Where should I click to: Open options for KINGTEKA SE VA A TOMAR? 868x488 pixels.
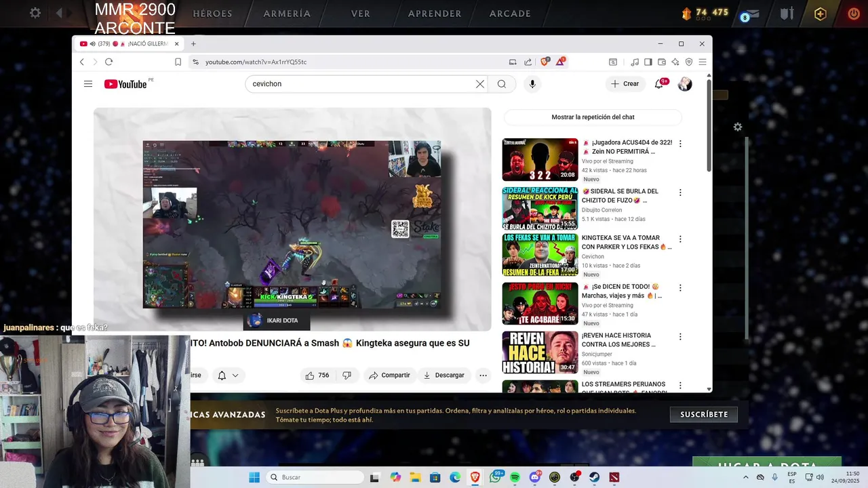point(680,239)
